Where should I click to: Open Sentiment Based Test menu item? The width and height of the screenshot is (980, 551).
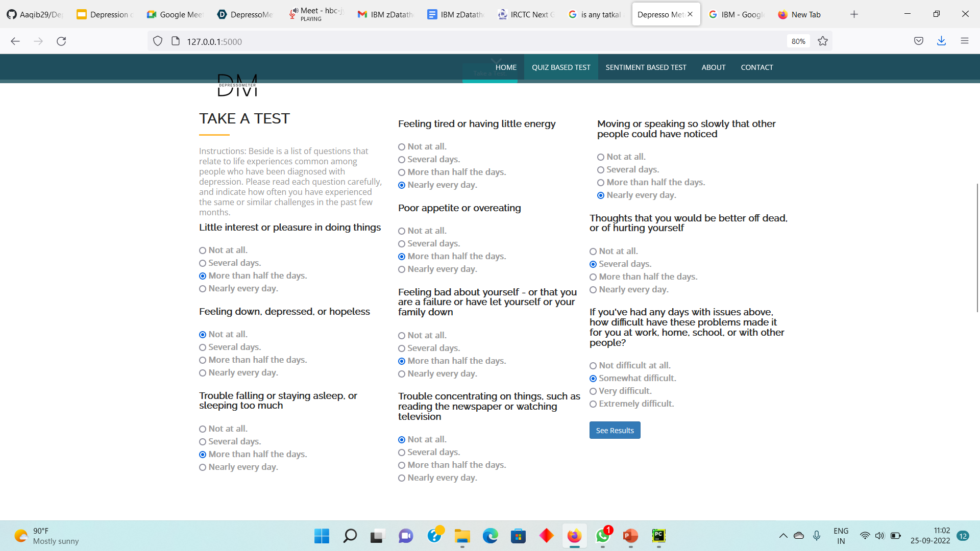[x=646, y=67]
